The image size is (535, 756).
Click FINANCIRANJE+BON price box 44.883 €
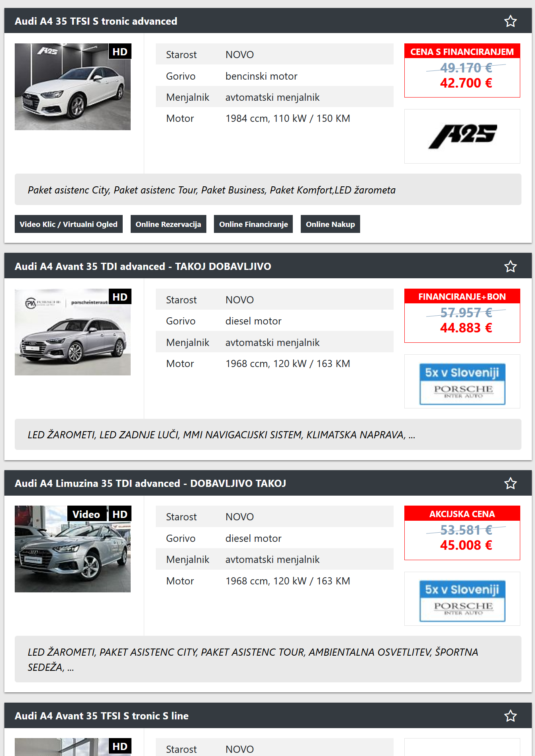pos(462,316)
